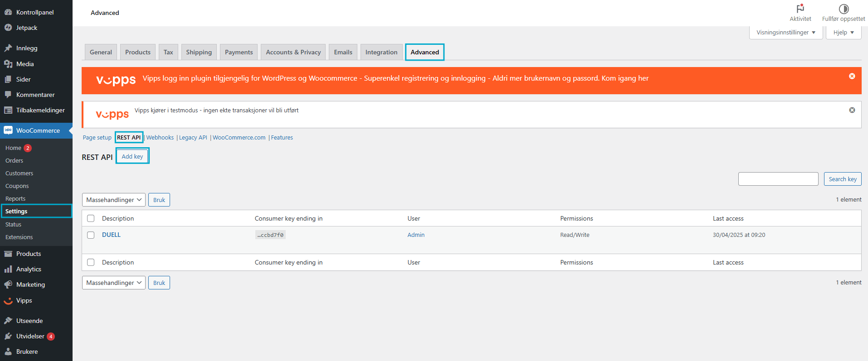Toggle the bottom footer select-all checkbox

point(91,262)
